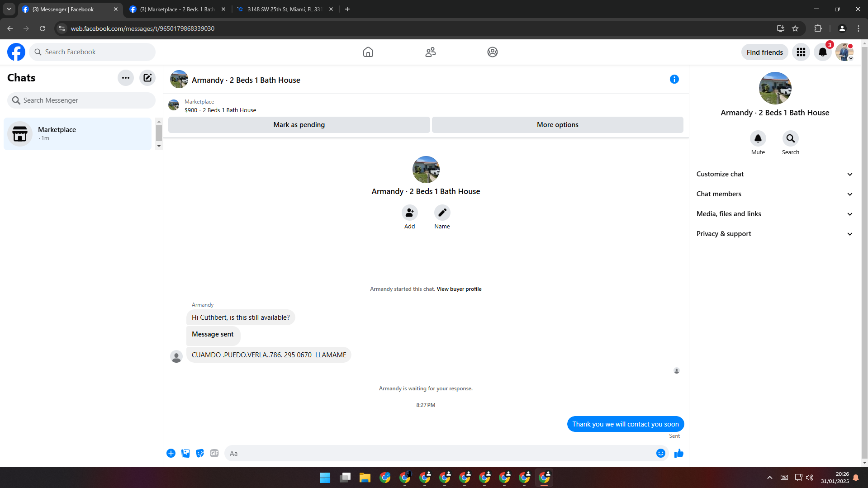The height and width of the screenshot is (488, 868).
Task: Open the account profile picture menu
Action: (x=844, y=52)
